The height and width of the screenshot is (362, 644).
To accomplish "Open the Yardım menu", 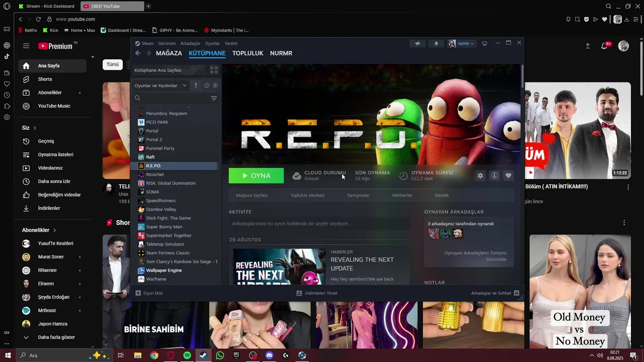I will tap(231, 43).
